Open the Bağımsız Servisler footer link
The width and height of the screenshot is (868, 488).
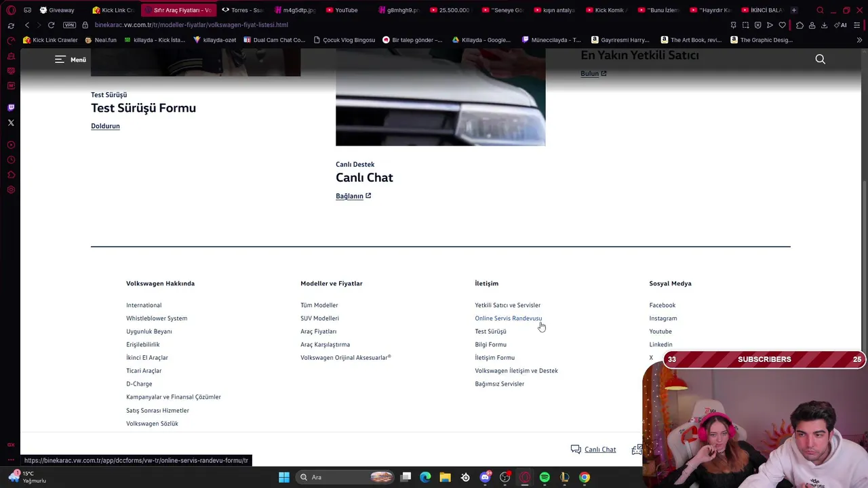coord(500,384)
